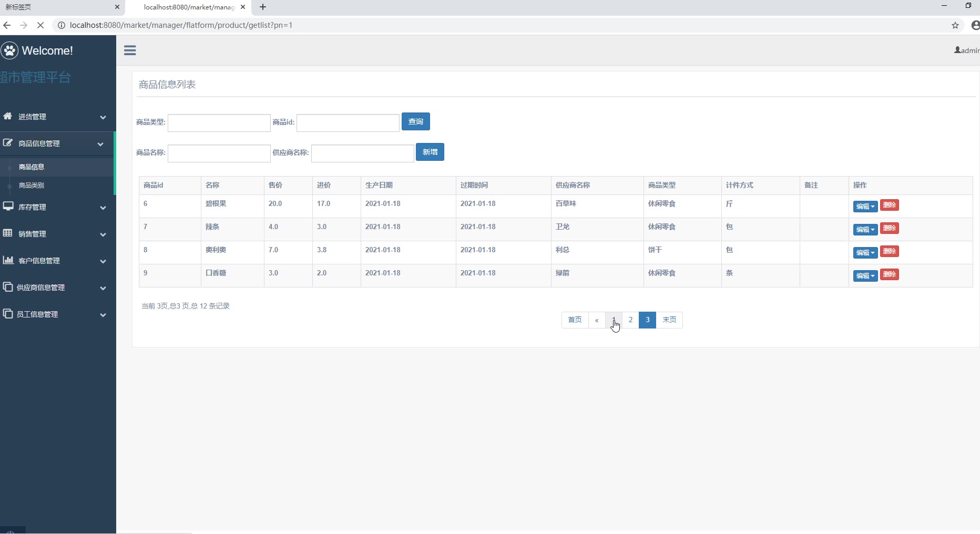Delete the 辣条 product row
The image size is (980, 534).
889,228
